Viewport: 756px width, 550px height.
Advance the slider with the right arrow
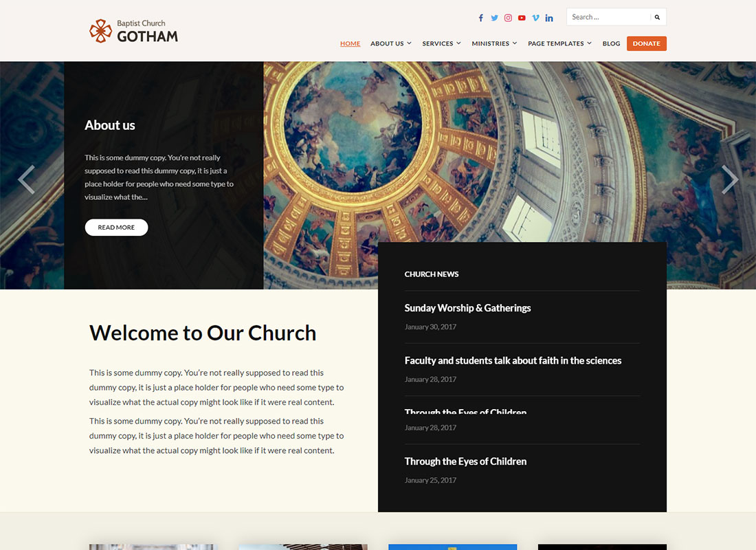click(730, 179)
